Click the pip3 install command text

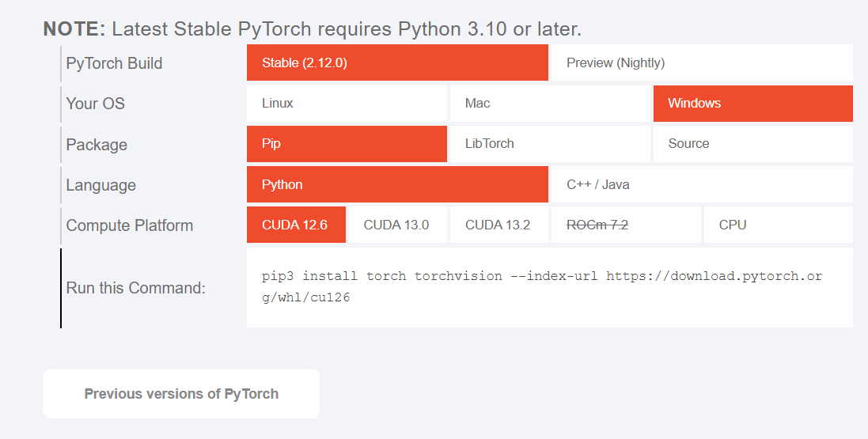(542, 287)
